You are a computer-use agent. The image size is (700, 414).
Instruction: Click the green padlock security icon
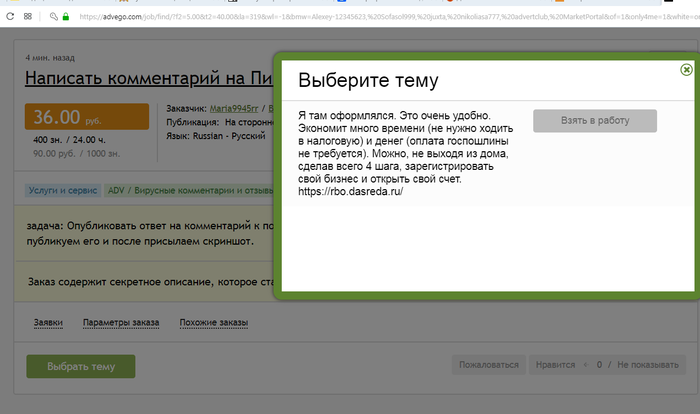point(66,17)
